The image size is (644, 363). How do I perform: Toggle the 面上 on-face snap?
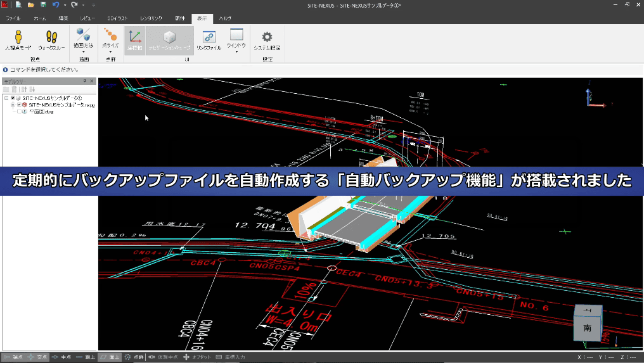coord(110,357)
